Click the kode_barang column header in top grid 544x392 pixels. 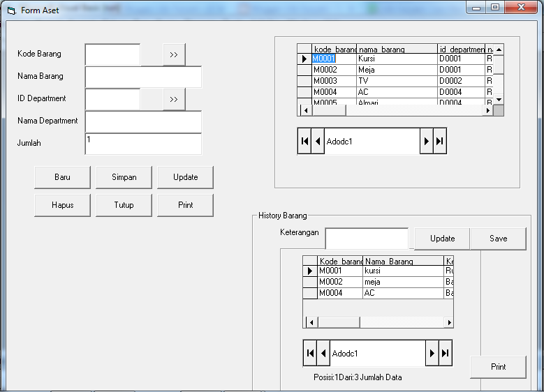pos(334,50)
